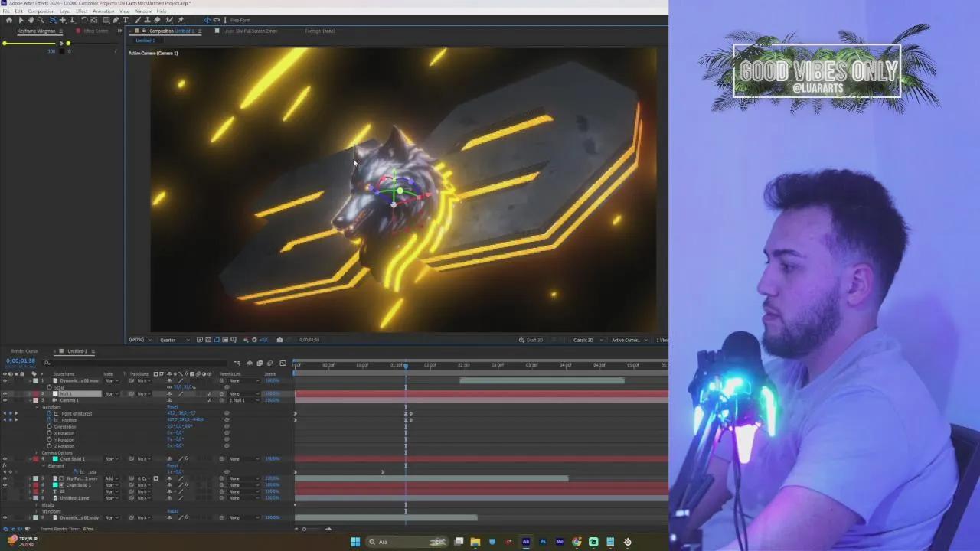Open the viewer resolution Quarter dropdown

[x=175, y=340]
